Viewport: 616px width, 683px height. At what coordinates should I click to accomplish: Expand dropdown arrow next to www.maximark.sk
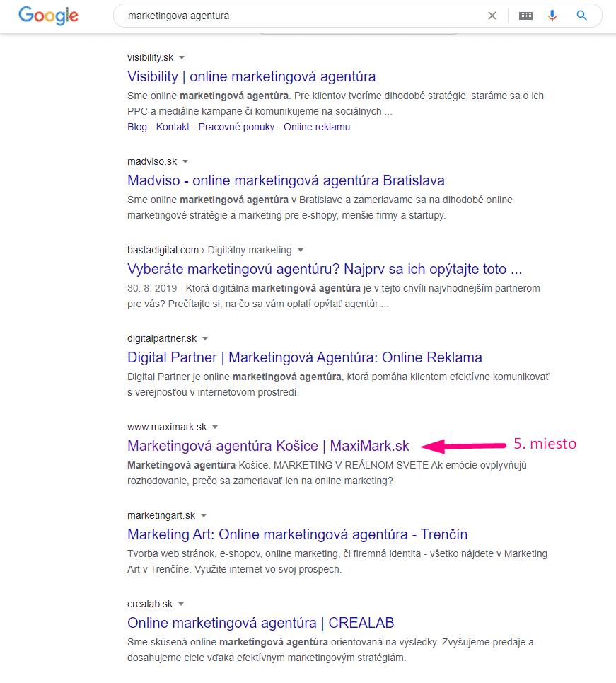click(215, 427)
